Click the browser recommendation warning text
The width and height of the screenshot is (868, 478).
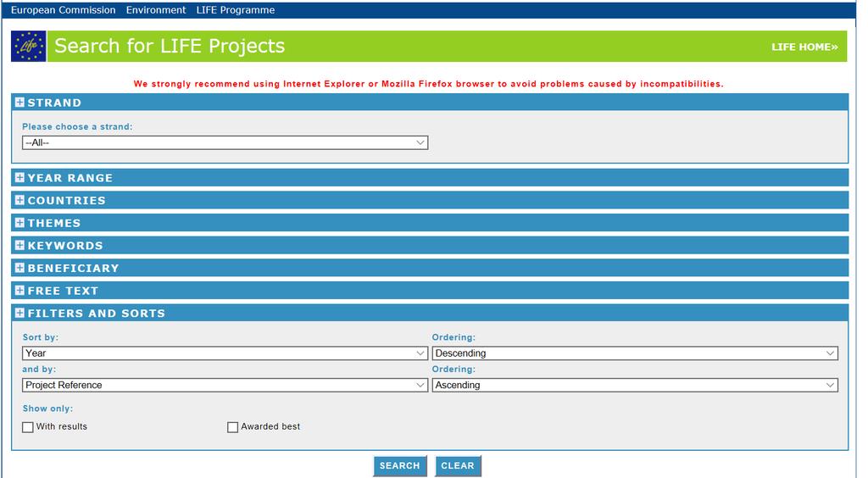[x=428, y=84]
